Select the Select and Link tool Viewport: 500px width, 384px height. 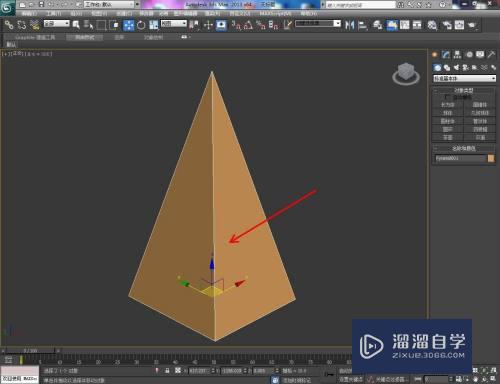pyautogui.click(x=9, y=25)
